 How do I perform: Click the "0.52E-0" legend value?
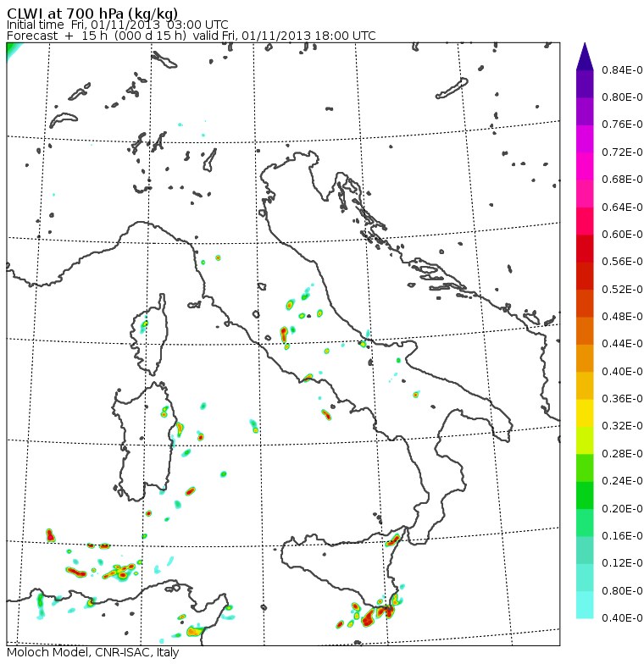coord(622,290)
